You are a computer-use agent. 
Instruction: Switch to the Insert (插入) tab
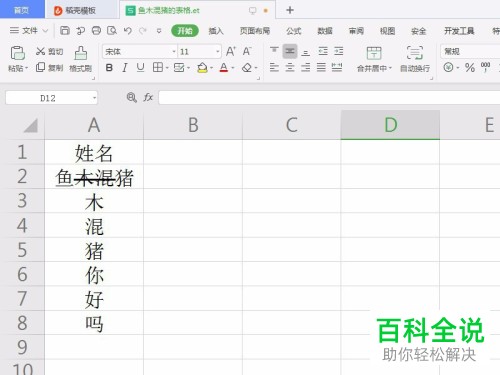(x=216, y=31)
